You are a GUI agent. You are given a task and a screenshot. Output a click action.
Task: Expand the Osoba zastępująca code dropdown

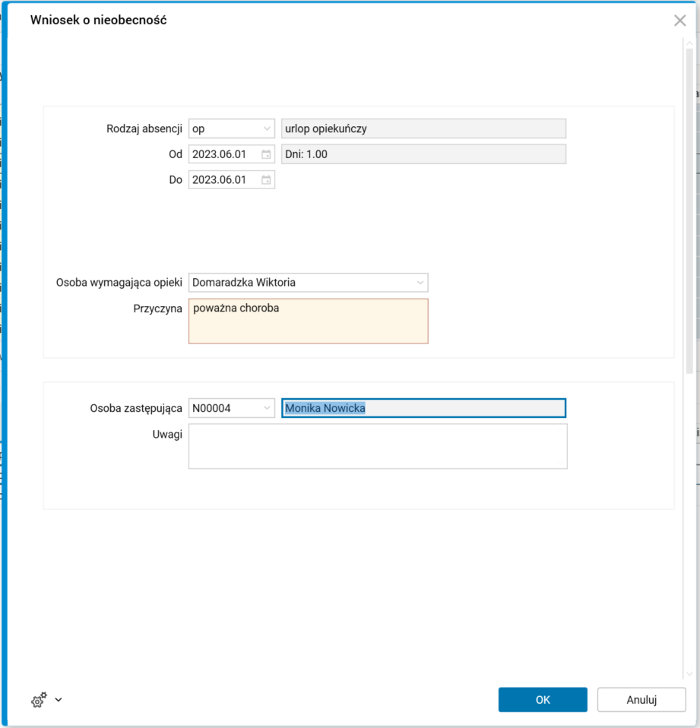click(266, 409)
